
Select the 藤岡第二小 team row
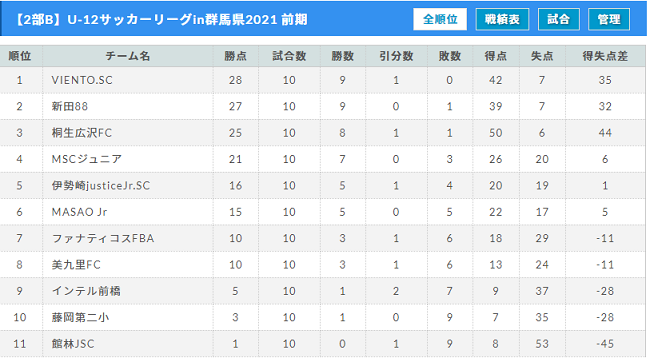click(x=323, y=318)
